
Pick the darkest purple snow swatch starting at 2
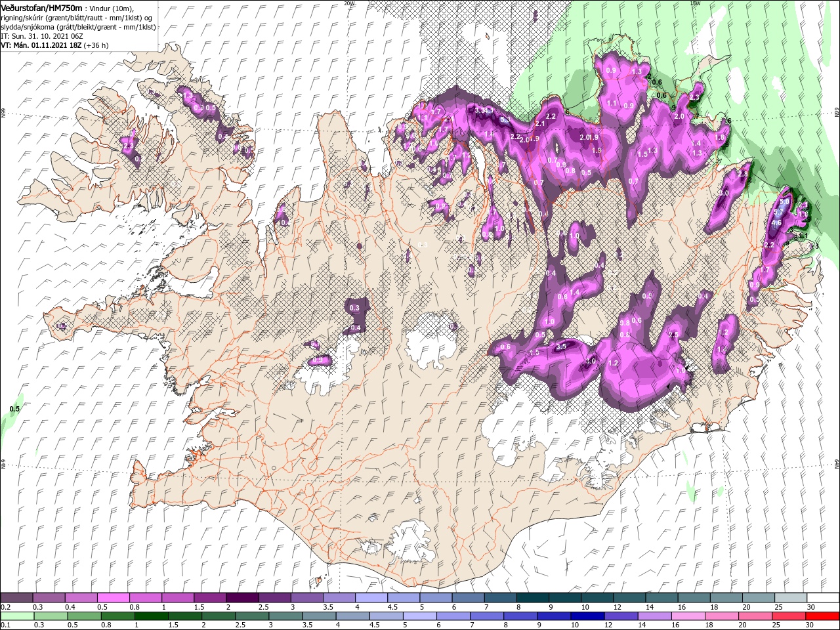(243, 597)
